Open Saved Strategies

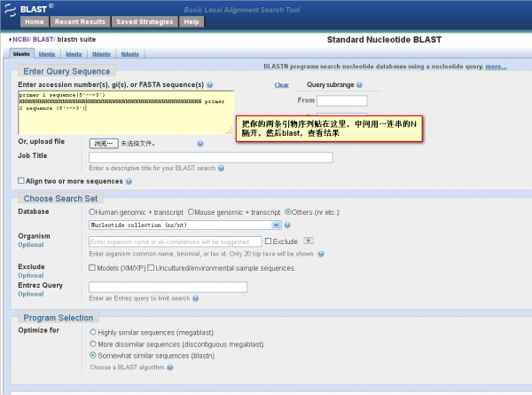click(x=145, y=21)
